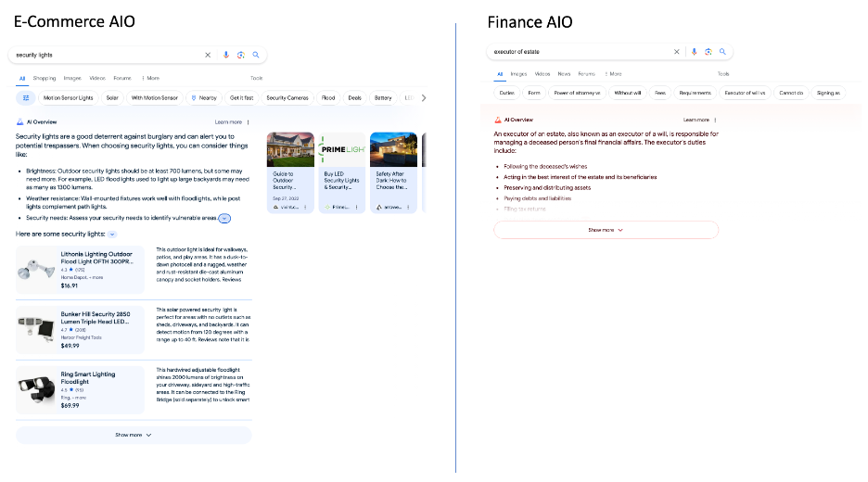Viewport: 868px width, 482px height.
Task: Expand chevron next to 'Here are some security lights'
Action: [112, 235]
